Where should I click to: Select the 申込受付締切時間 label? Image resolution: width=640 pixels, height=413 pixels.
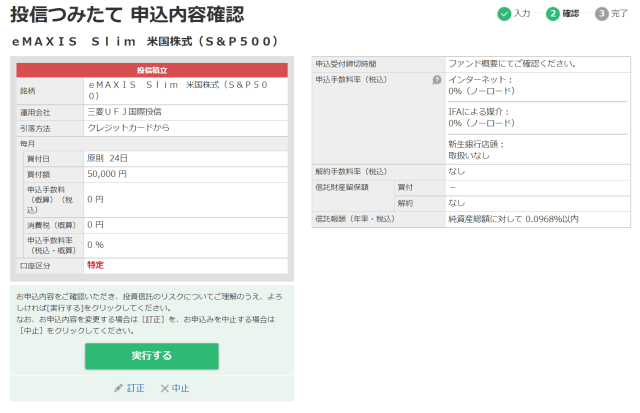tap(346, 64)
